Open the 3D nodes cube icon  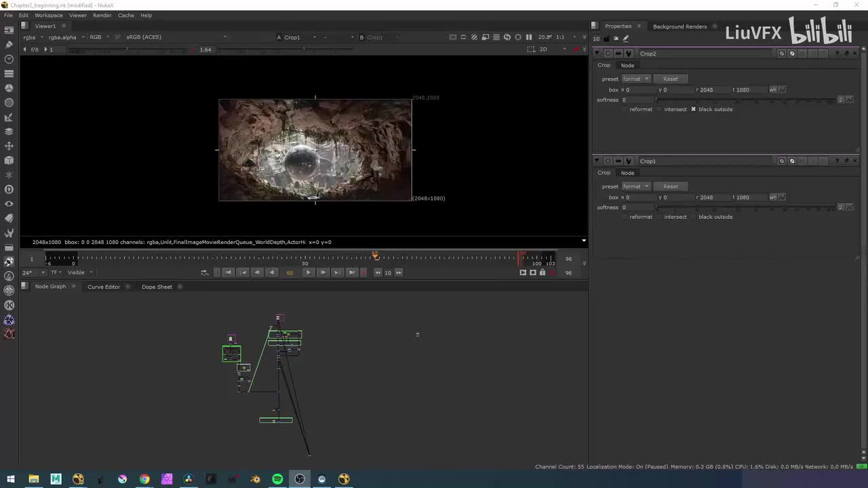pos(9,161)
